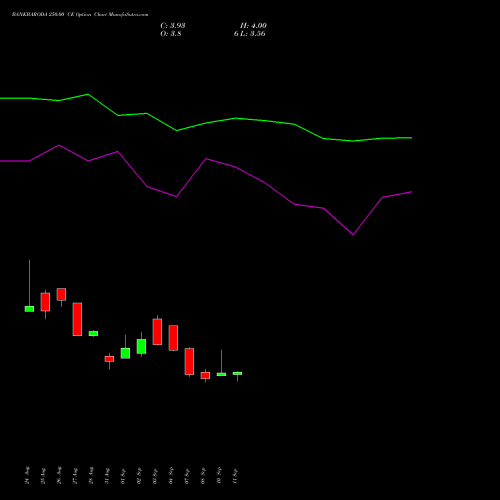
Task: Click the 26 Aug date label
Action: pos(59,475)
